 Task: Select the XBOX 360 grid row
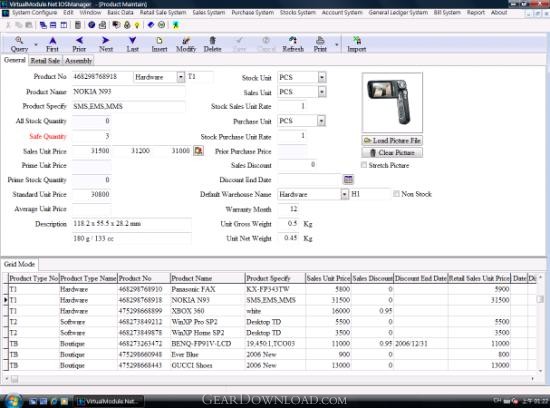268,311
